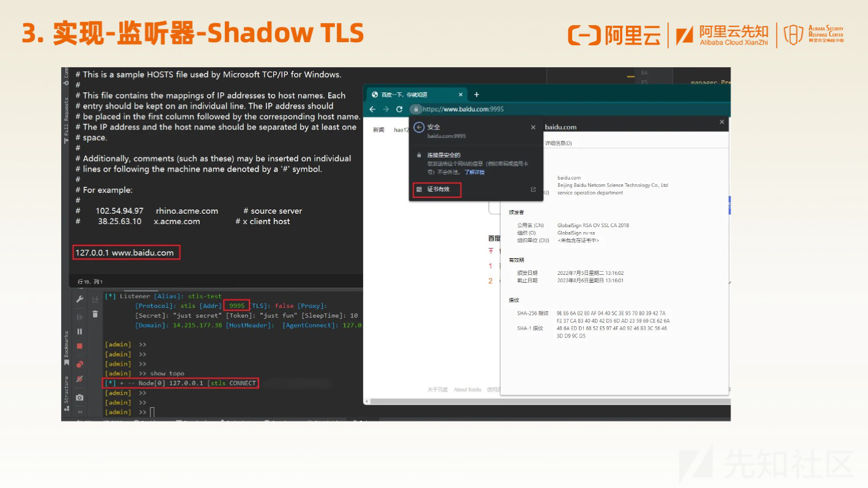Close the Baidu browser tab
The image size is (868, 488).
[461, 95]
